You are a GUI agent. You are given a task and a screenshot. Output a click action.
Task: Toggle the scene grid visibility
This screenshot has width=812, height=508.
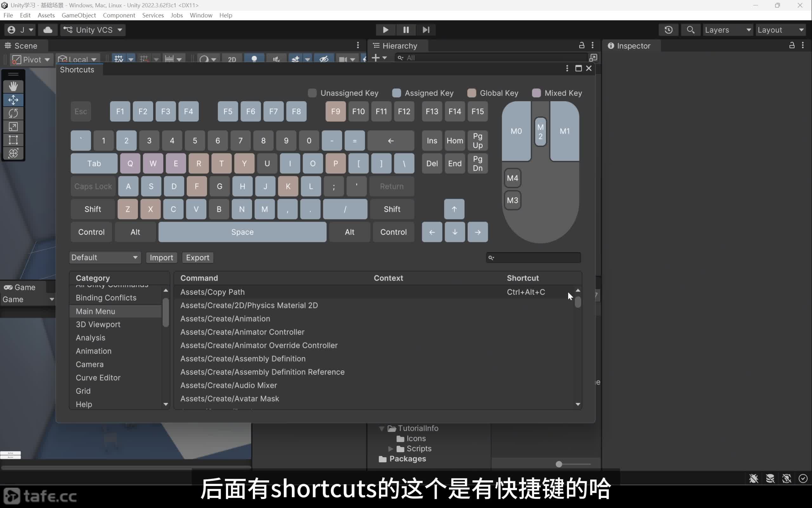[118, 59]
